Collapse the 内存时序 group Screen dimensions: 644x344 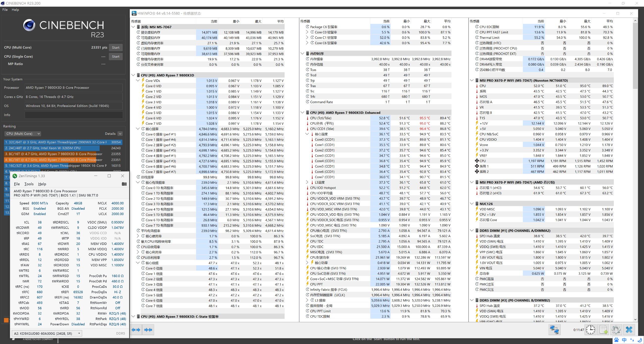[302, 53]
